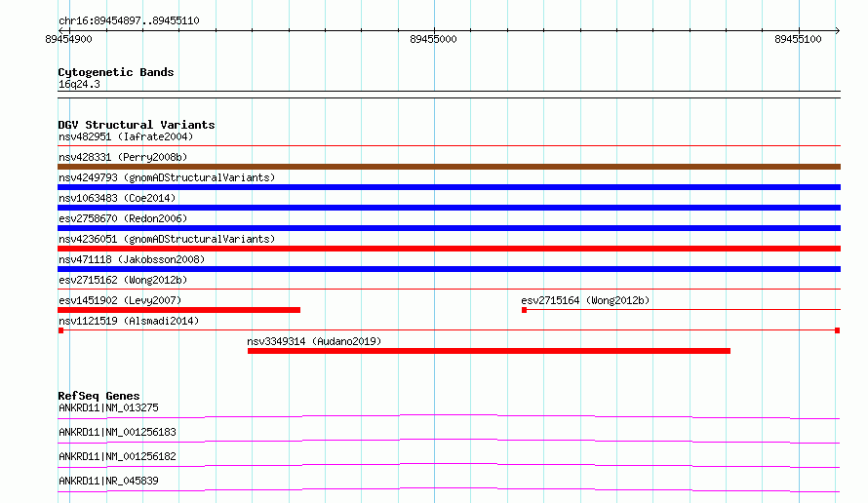The height and width of the screenshot is (503, 868).
Task: Click the blue nsv471118 variant bar
Action: pyautogui.click(x=449, y=269)
